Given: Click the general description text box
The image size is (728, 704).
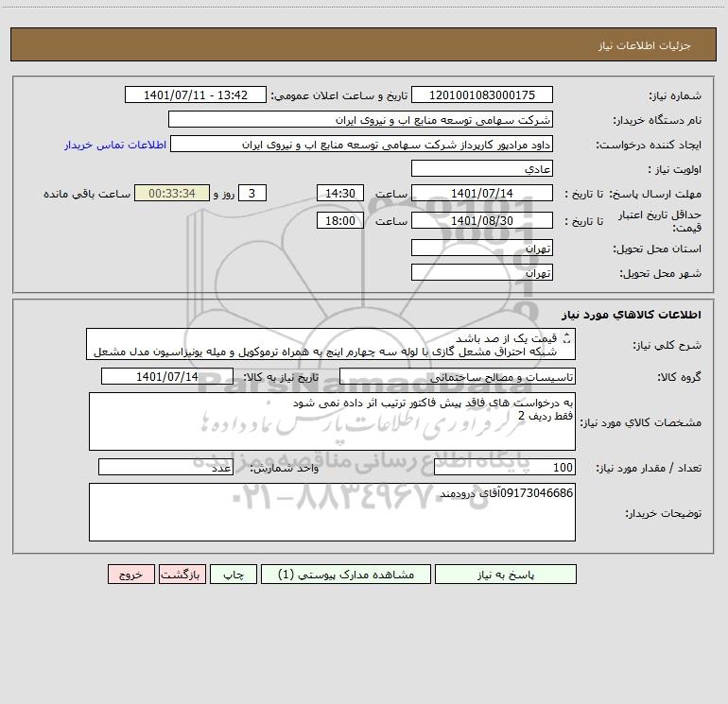Looking at the screenshot, I should pyautogui.click(x=331, y=344).
